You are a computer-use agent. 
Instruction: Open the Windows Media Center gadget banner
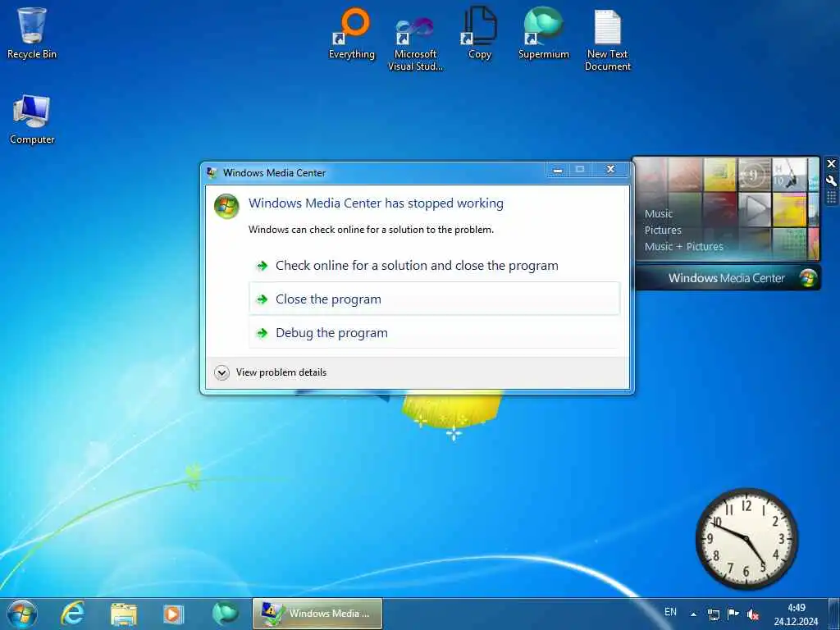pyautogui.click(x=728, y=278)
